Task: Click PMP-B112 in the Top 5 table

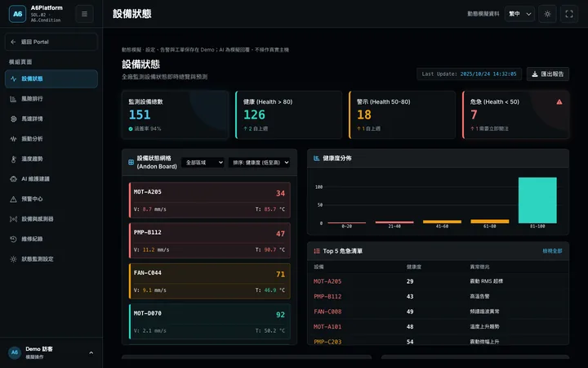Action: tap(327, 296)
